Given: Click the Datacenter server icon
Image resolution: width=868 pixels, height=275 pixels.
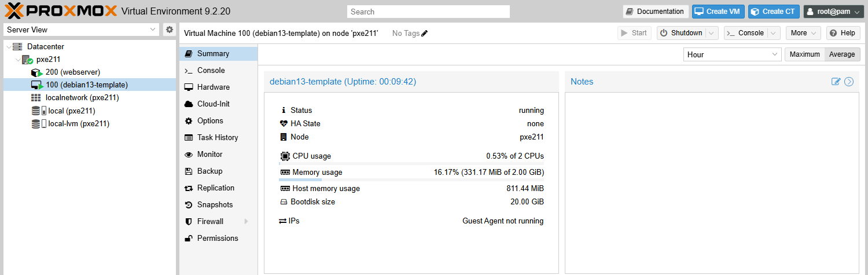Looking at the screenshot, I should click(17, 46).
